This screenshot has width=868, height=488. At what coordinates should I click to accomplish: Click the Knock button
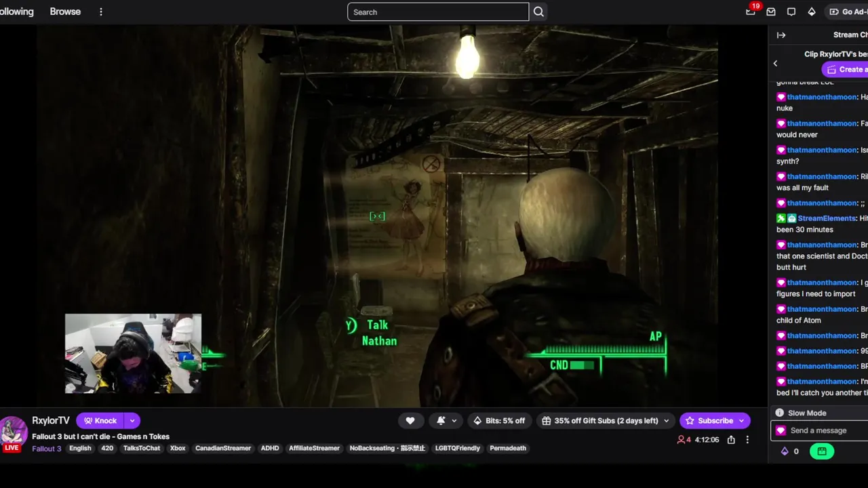[100, 420]
